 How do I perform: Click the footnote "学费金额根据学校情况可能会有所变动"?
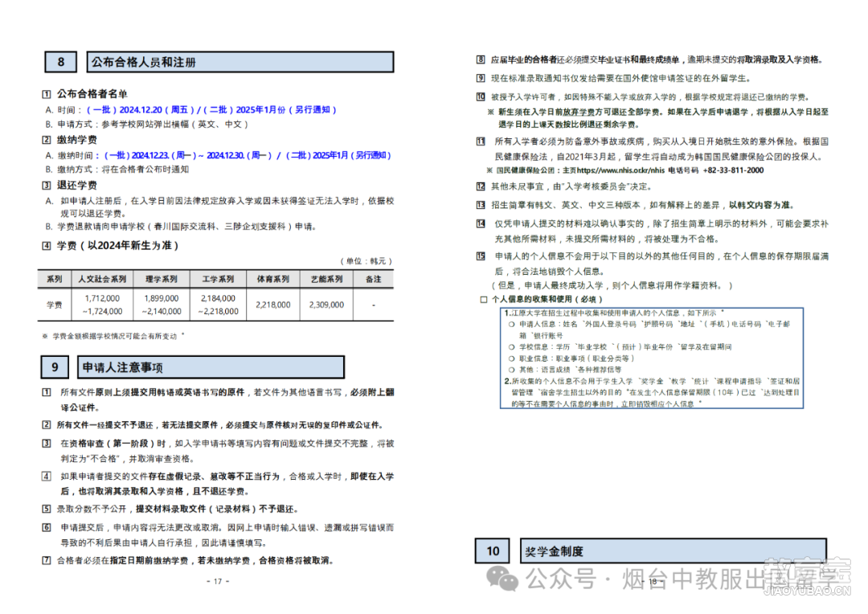tap(113, 336)
